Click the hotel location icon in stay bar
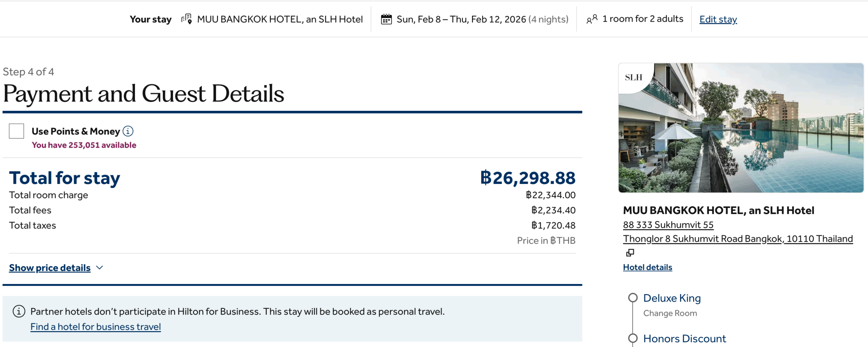The height and width of the screenshot is (347, 868). point(186,19)
